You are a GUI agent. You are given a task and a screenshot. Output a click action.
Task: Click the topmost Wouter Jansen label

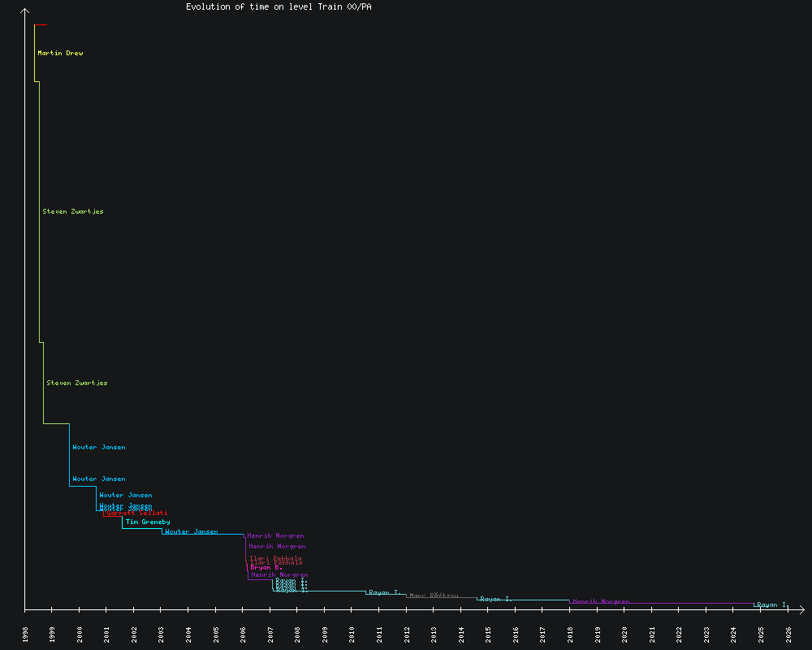click(99, 448)
